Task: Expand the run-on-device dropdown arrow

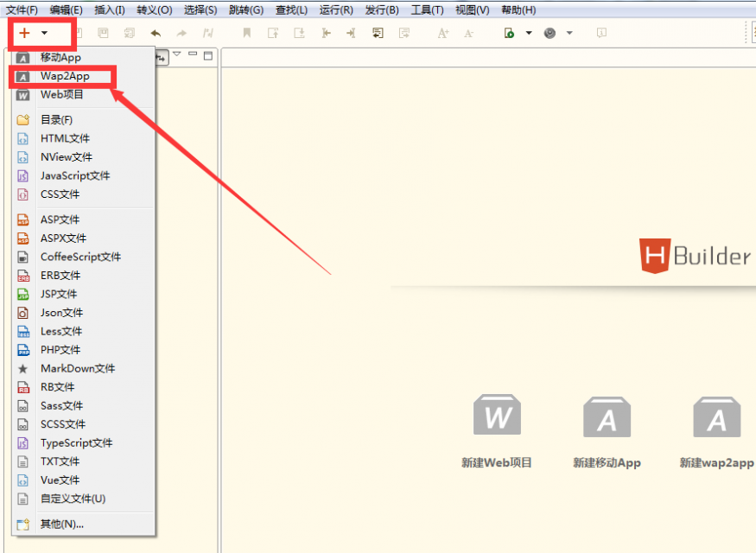Action: coord(529,33)
